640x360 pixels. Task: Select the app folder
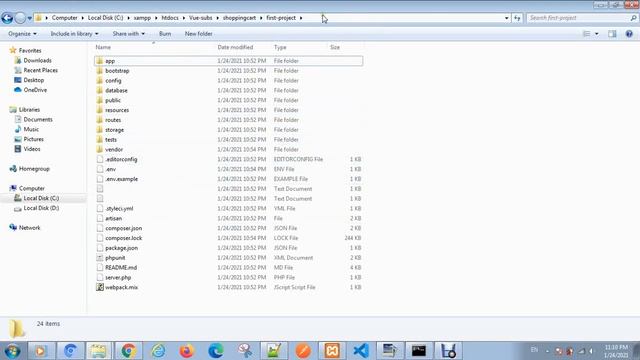[x=229, y=61]
